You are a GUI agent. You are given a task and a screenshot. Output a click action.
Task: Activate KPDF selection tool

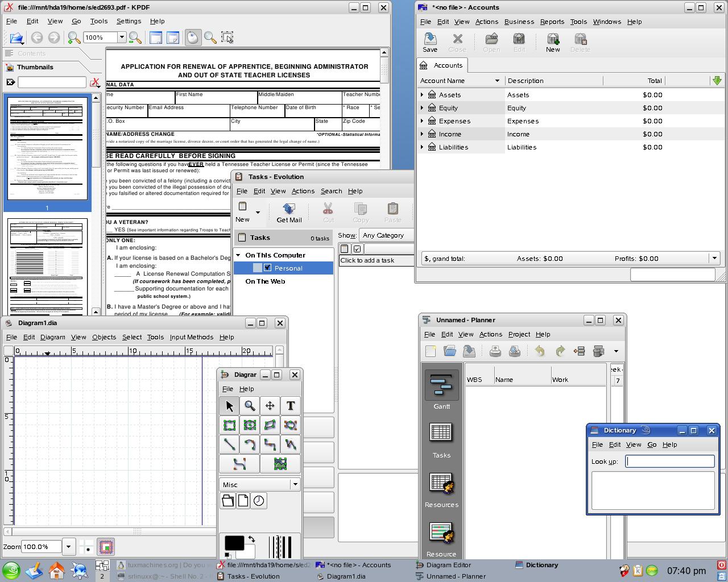[227, 38]
